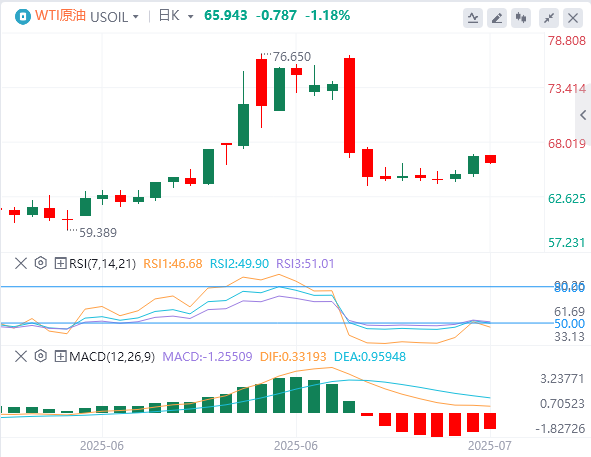
Task: Click the 62.625 price axis label
Action: pyautogui.click(x=567, y=198)
